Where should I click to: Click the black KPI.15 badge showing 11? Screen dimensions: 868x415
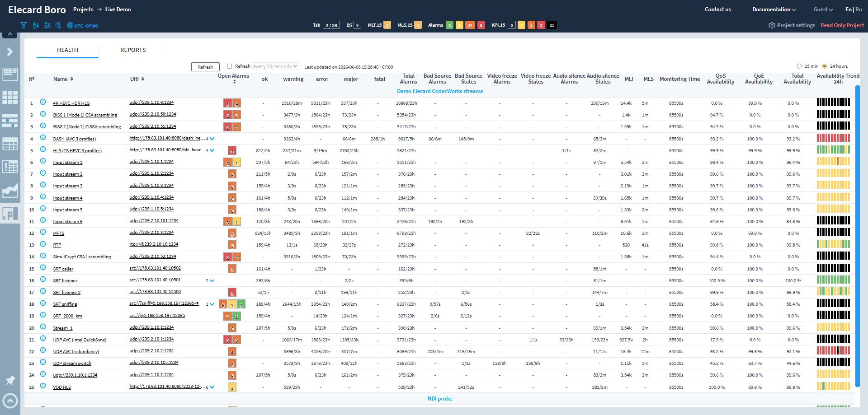click(552, 25)
